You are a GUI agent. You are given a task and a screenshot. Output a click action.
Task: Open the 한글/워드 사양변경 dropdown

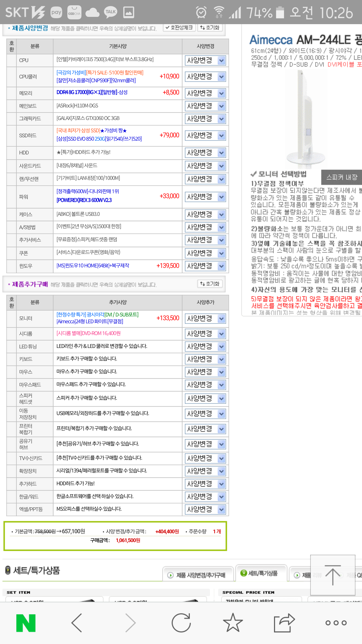click(x=205, y=497)
